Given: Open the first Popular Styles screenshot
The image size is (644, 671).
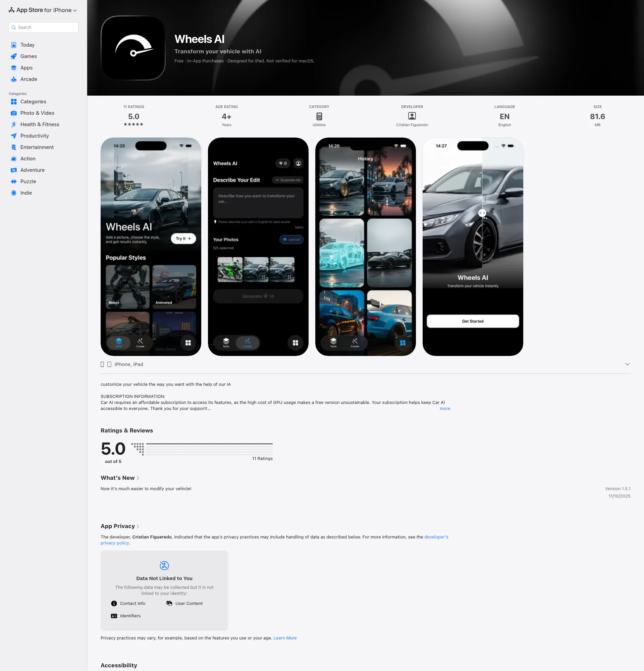Looking at the screenshot, I should coord(151,247).
